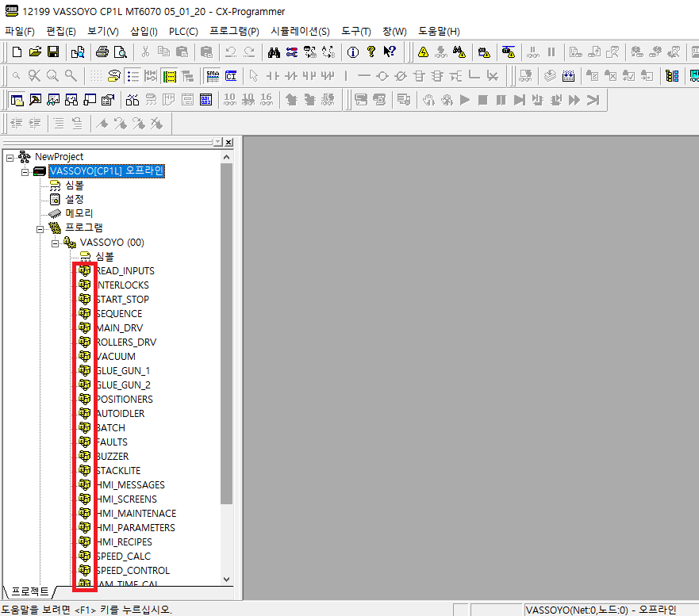Activate the context help arrow-question icon
The image size is (699, 616).
[x=390, y=52]
